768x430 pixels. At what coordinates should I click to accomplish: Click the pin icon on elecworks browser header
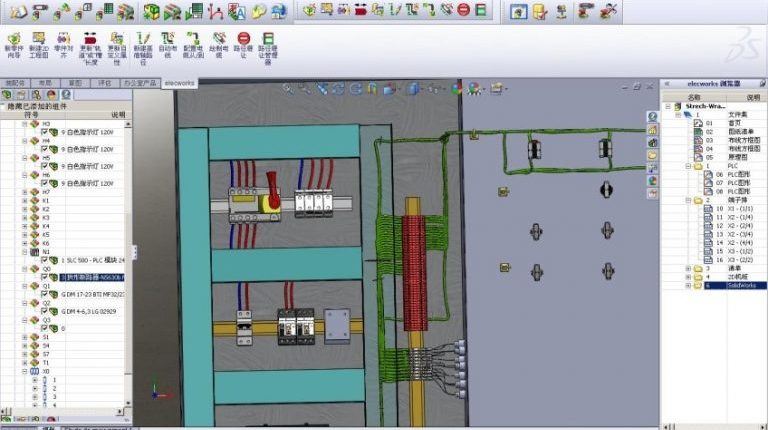pyautogui.click(x=763, y=84)
